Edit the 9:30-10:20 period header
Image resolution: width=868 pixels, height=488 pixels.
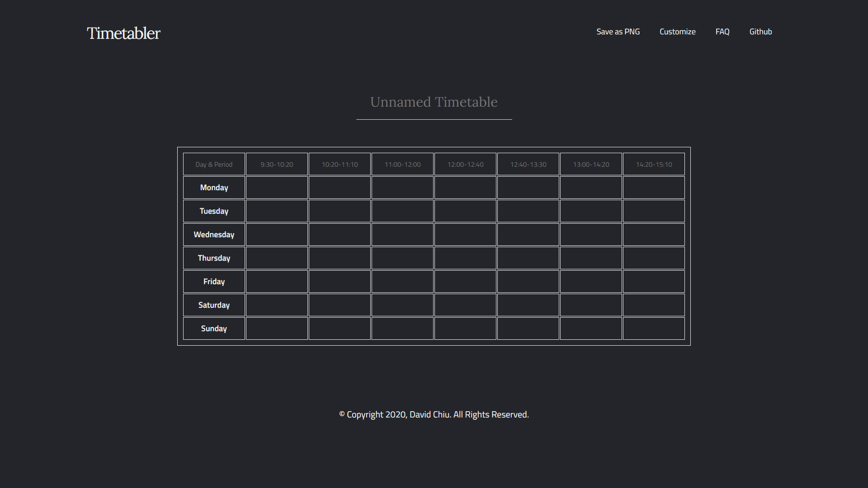tap(277, 164)
